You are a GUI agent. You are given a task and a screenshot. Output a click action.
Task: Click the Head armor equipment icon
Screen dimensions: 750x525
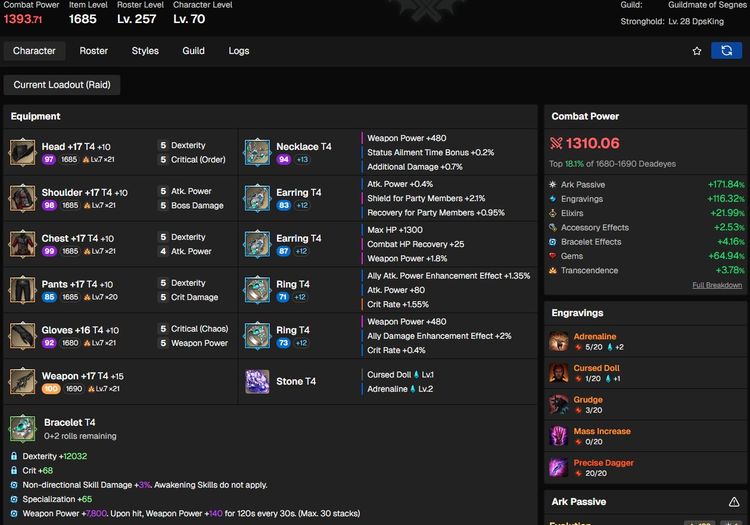tap(23, 152)
